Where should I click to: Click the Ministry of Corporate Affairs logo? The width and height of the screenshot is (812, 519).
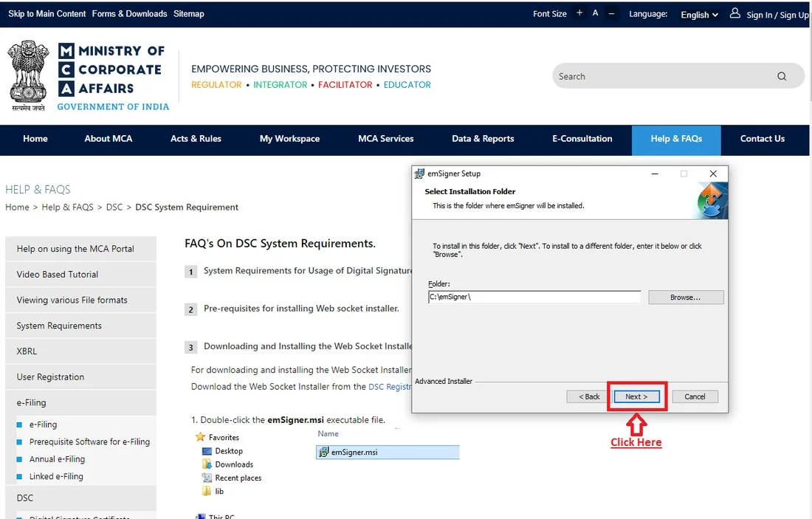tap(113, 75)
